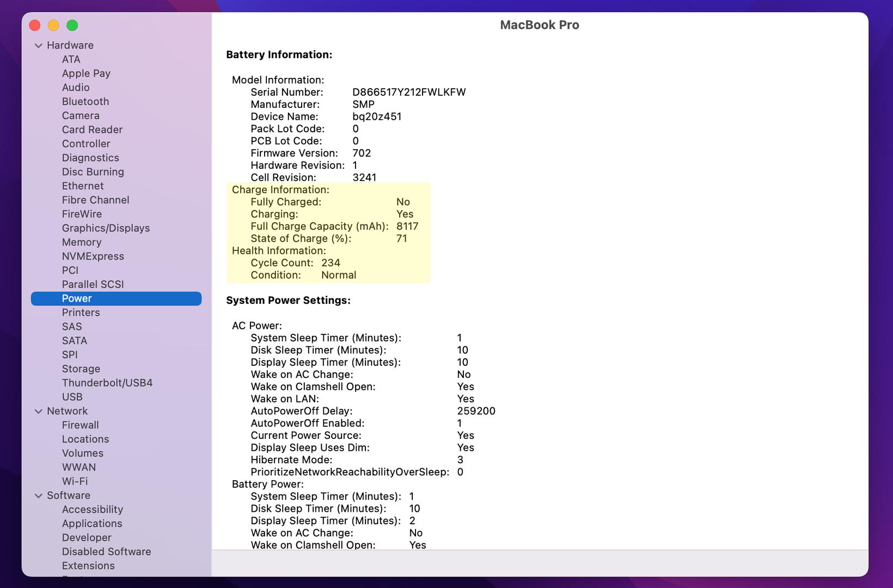Viewport: 893px width, 588px height.
Task: Click the Cycle Count value 234
Action: coord(331,263)
